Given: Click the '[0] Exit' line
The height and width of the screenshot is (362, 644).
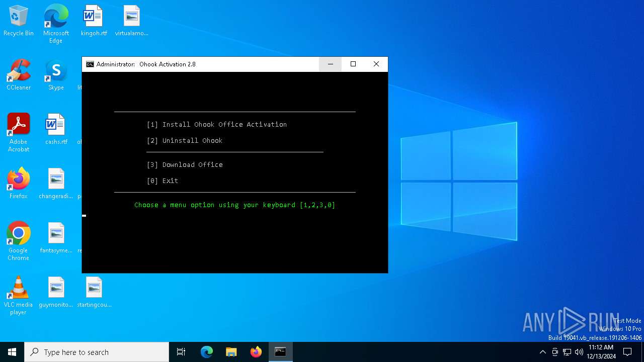Looking at the screenshot, I should pos(163,180).
